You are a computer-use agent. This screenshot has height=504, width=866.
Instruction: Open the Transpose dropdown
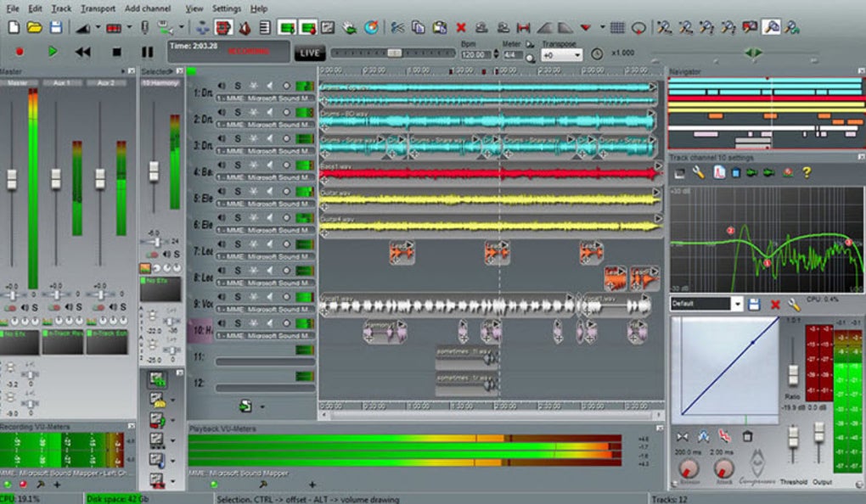tap(577, 55)
